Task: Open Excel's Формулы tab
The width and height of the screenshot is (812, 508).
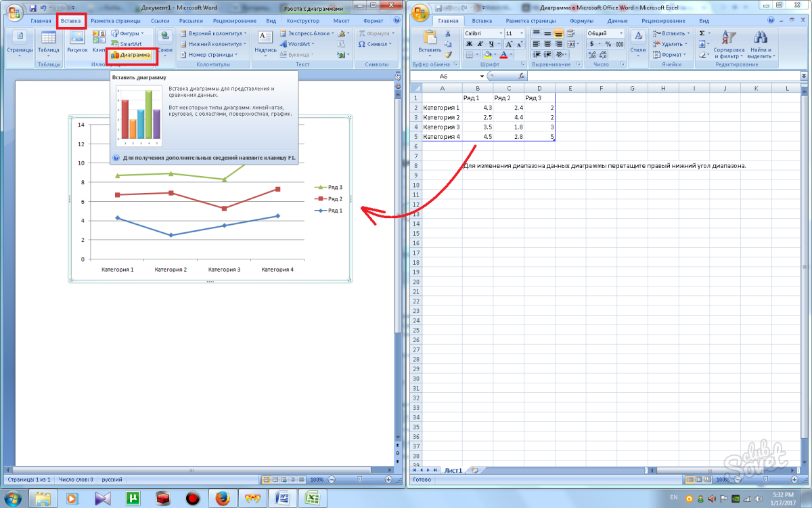Action: [x=582, y=21]
